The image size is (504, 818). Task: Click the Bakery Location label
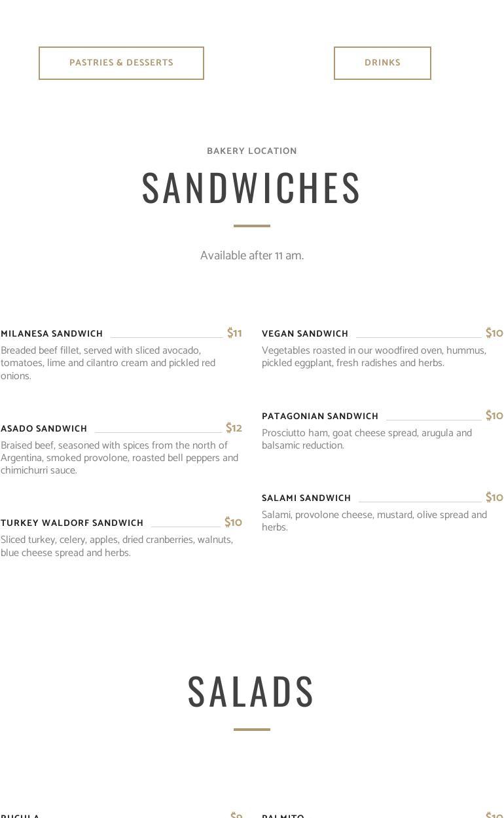click(x=252, y=151)
